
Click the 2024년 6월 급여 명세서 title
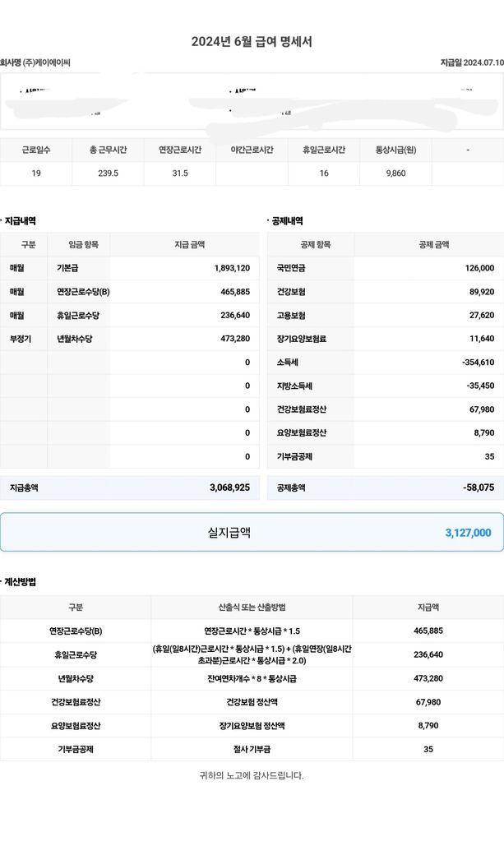(252, 42)
